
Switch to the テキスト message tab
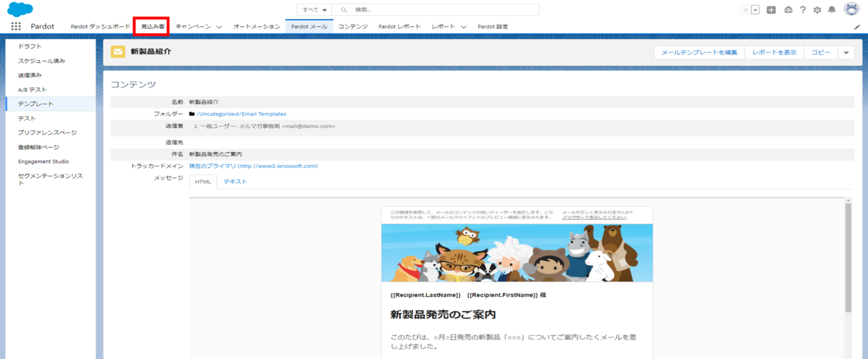point(235,182)
